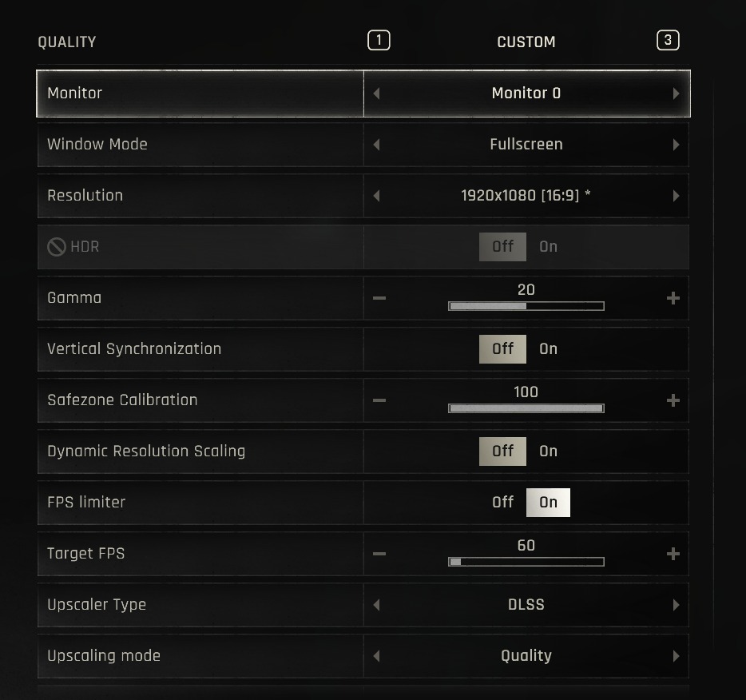
Task: Cycle Upscaler Type to next option
Action: coord(676,605)
